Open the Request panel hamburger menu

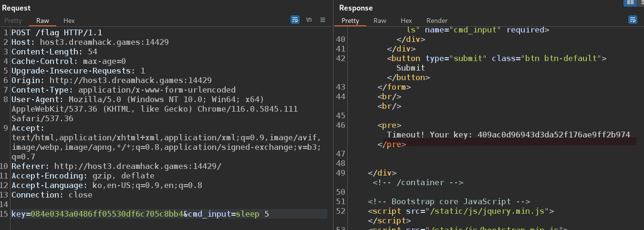pyautogui.click(x=322, y=20)
